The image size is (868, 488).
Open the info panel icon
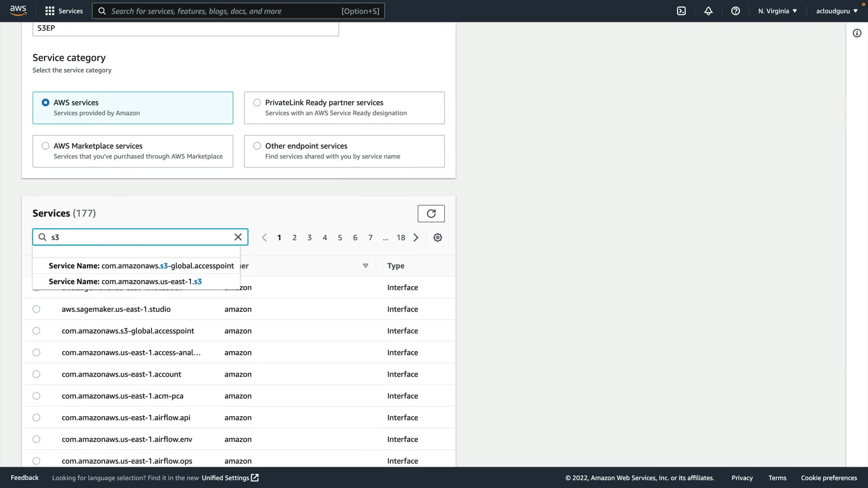tap(857, 33)
